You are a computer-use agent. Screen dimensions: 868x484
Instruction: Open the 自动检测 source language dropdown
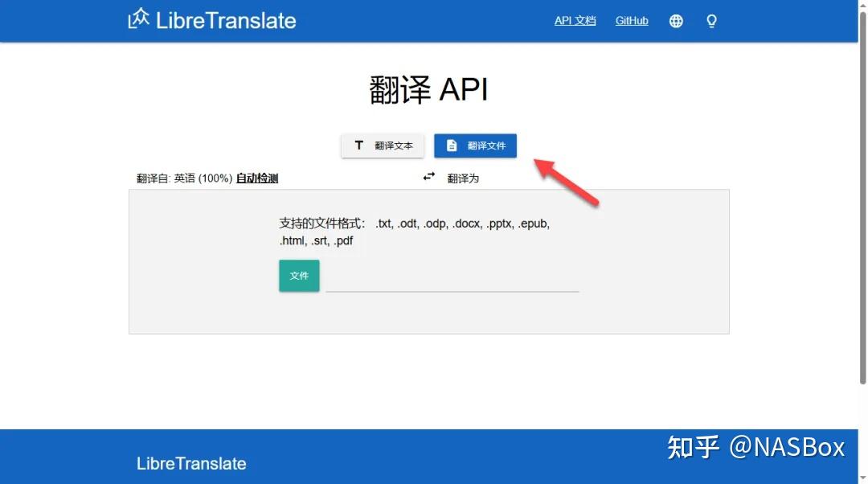tap(256, 178)
